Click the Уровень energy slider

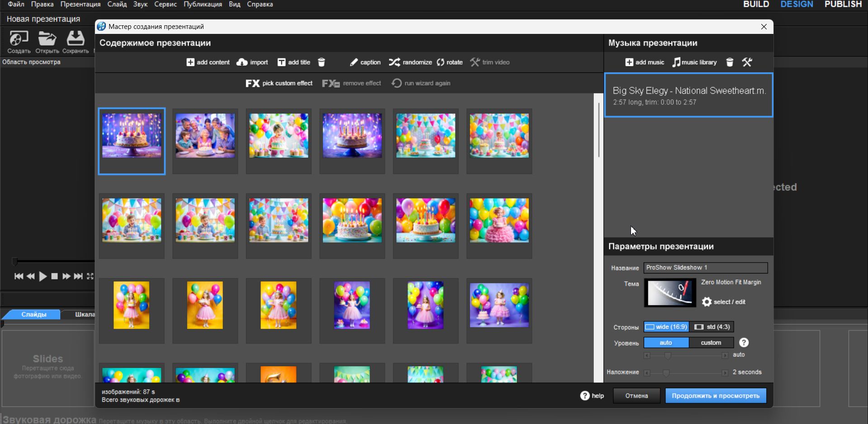[x=686, y=356]
